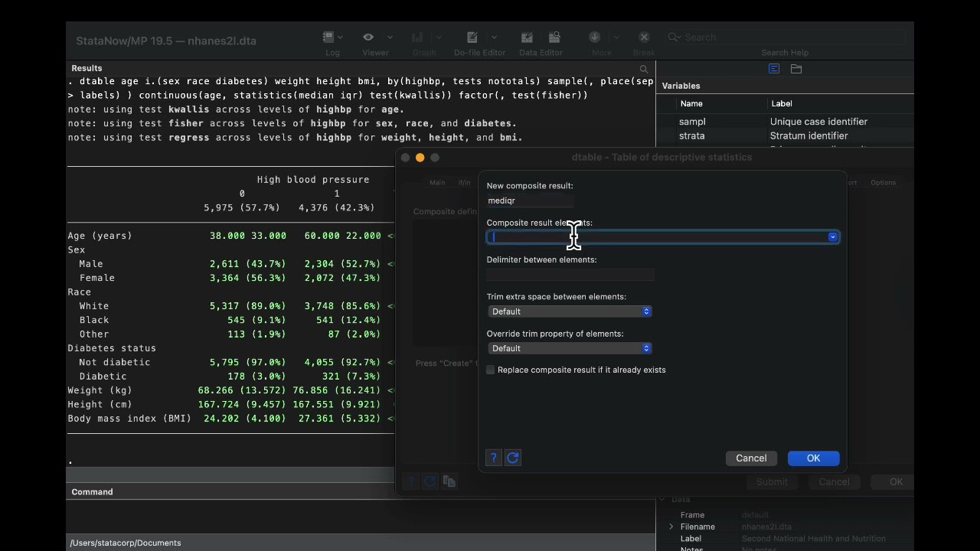Click the reset dialog refresh icon
This screenshot has width=980, height=551.
(513, 458)
